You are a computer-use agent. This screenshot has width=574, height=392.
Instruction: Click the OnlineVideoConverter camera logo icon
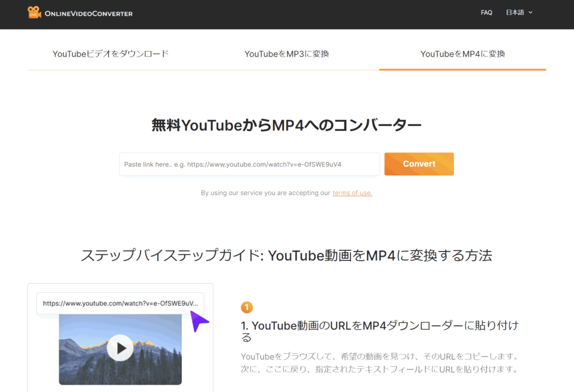tap(34, 12)
